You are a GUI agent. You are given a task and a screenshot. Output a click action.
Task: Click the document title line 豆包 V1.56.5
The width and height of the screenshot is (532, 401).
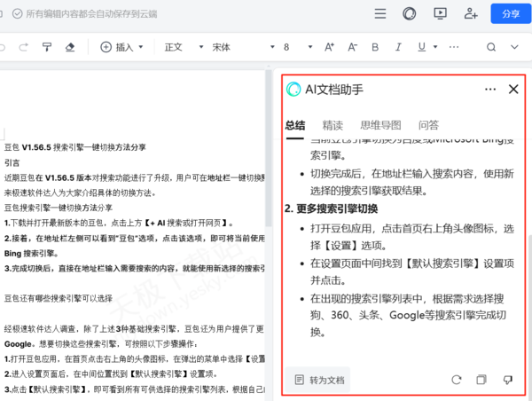point(75,147)
